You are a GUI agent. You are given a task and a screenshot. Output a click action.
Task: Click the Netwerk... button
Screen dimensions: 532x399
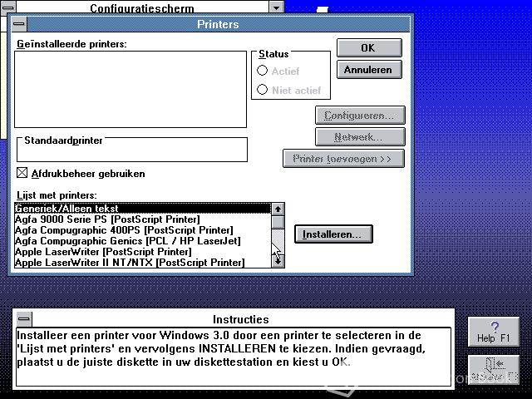click(x=360, y=137)
